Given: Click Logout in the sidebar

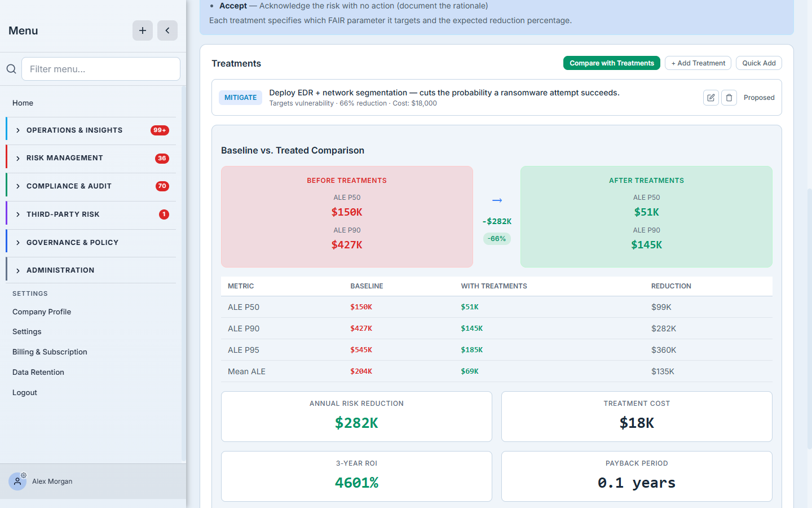Looking at the screenshot, I should pyautogui.click(x=25, y=392).
